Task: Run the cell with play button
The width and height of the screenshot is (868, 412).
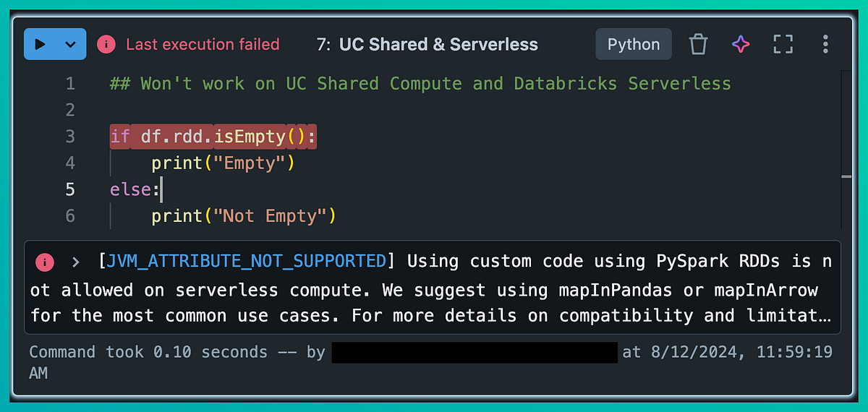Action: [x=41, y=44]
